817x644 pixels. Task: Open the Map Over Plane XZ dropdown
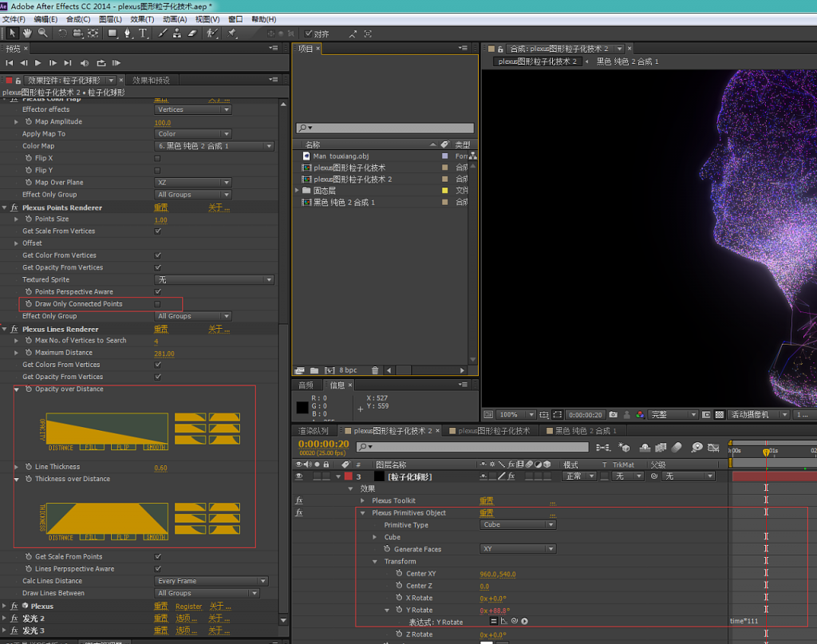coord(193,183)
